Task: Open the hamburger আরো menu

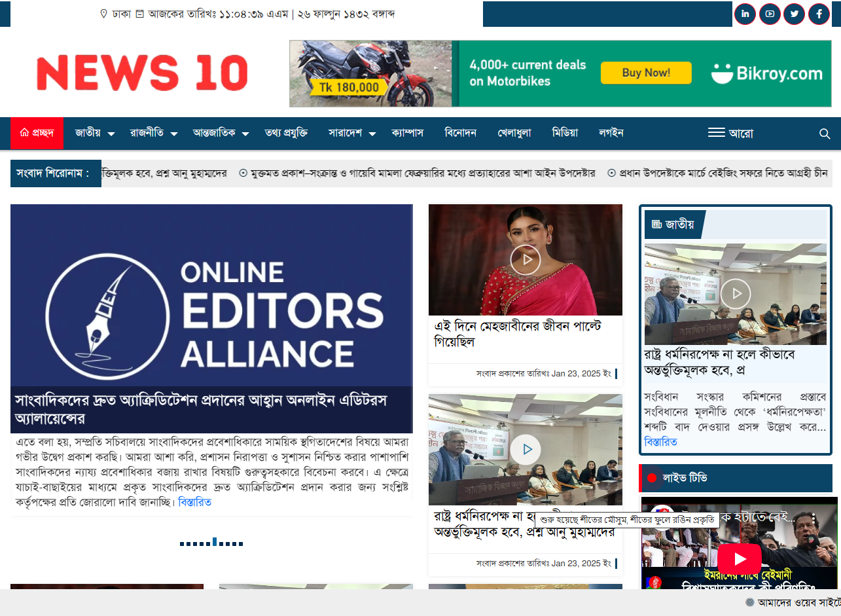Action: tap(730, 134)
